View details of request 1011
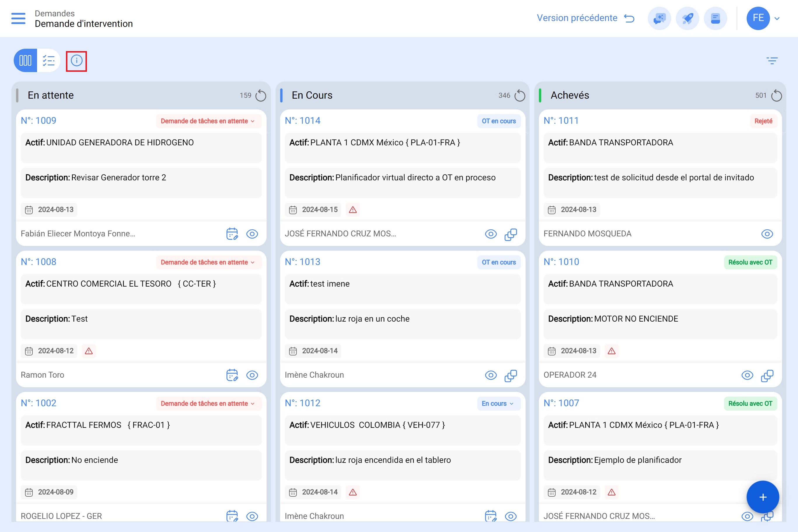 click(x=767, y=234)
